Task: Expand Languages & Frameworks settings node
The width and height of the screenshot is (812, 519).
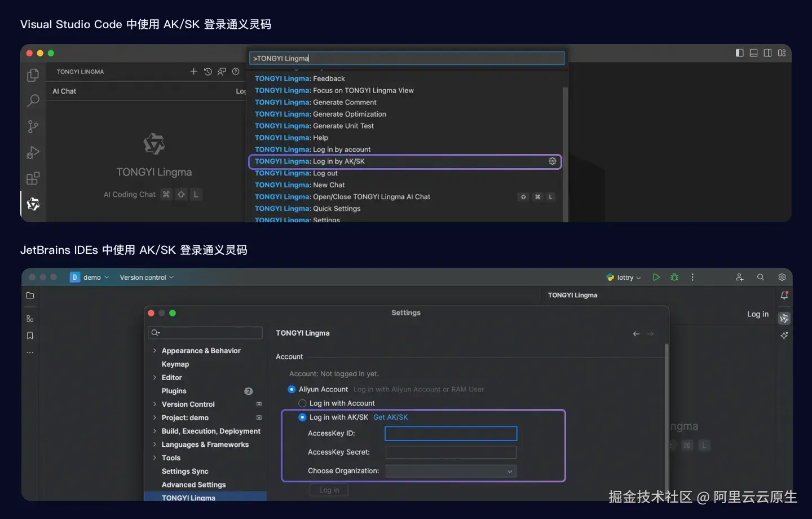Action: 155,445
